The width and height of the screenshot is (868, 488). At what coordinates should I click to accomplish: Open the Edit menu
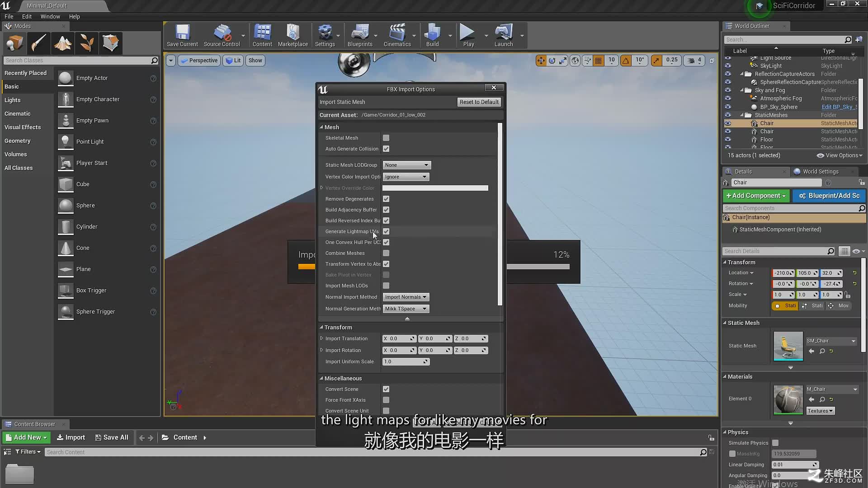pyautogui.click(x=27, y=16)
